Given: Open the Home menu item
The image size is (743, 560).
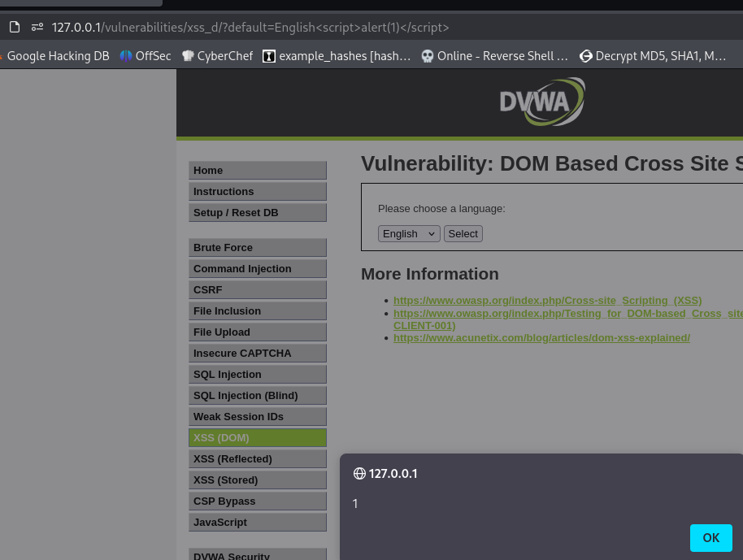Looking at the screenshot, I should (x=257, y=170).
